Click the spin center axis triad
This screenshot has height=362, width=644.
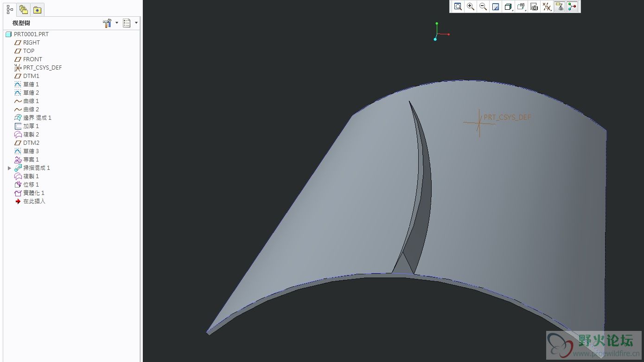pyautogui.click(x=441, y=32)
